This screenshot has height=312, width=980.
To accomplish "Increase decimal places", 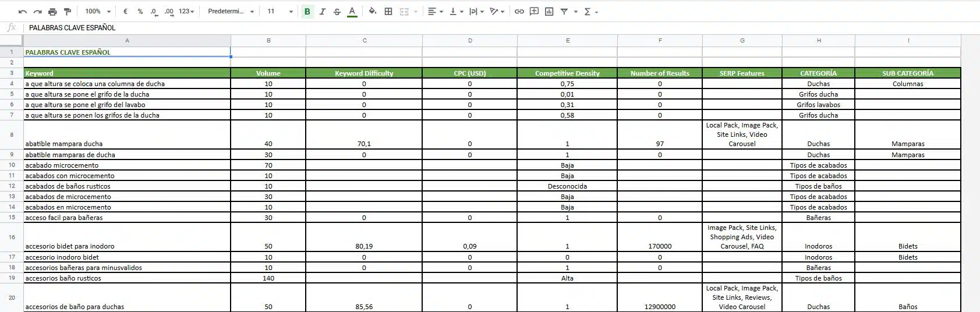I will coord(169,12).
